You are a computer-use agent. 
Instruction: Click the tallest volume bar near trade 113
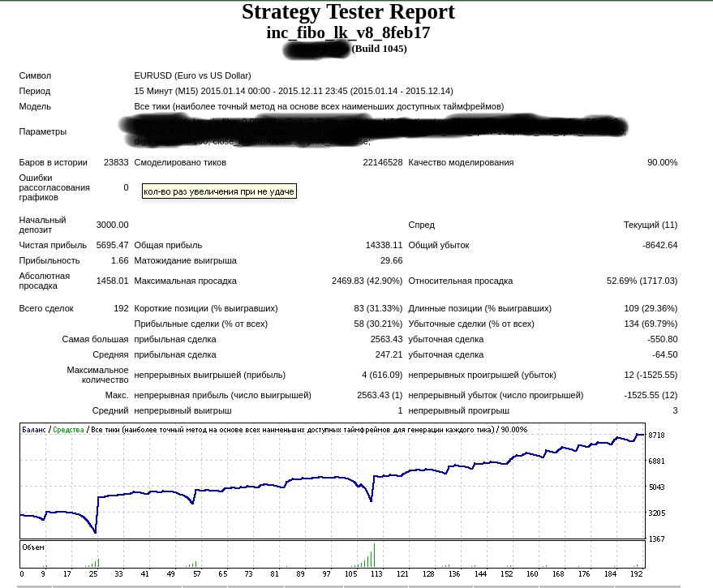point(374,556)
